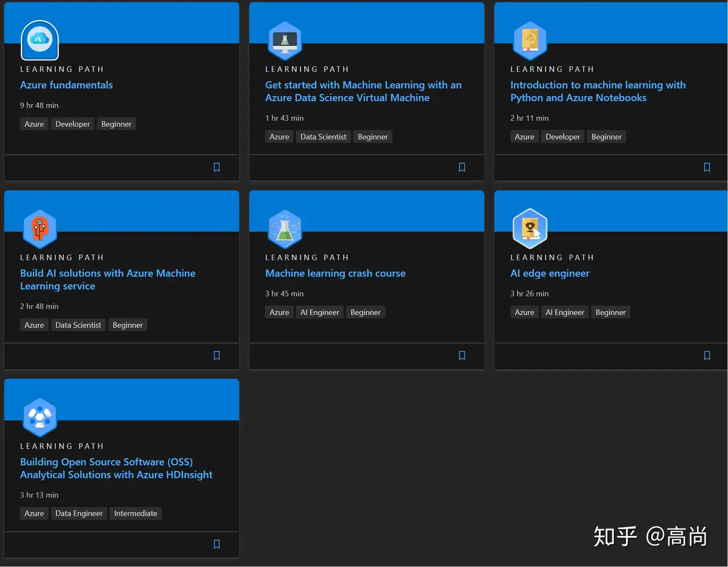Click "LEARNING PATH" label above AI edge engineer
Screen dimensions: 728x567
(x=553, y=257)
